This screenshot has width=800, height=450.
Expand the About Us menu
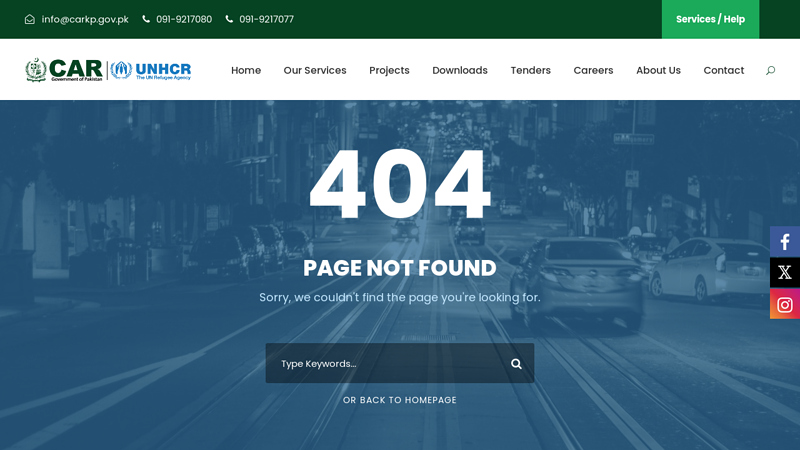pyautogui.click(x=658, y=70)
